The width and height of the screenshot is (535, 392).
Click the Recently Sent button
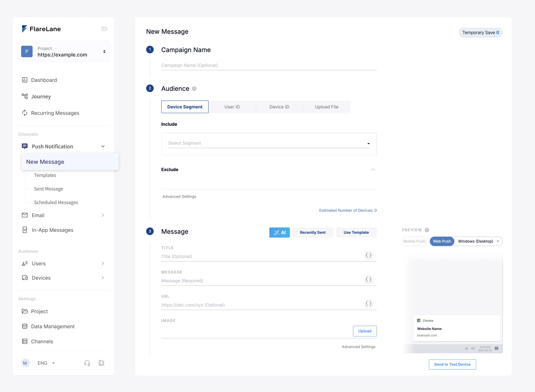[313, 232]
